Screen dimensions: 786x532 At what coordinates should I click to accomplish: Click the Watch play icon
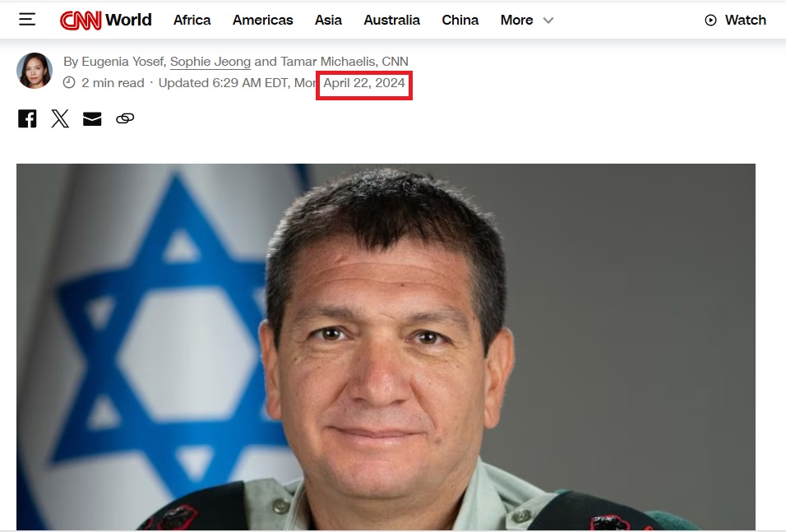coord(710,20)
